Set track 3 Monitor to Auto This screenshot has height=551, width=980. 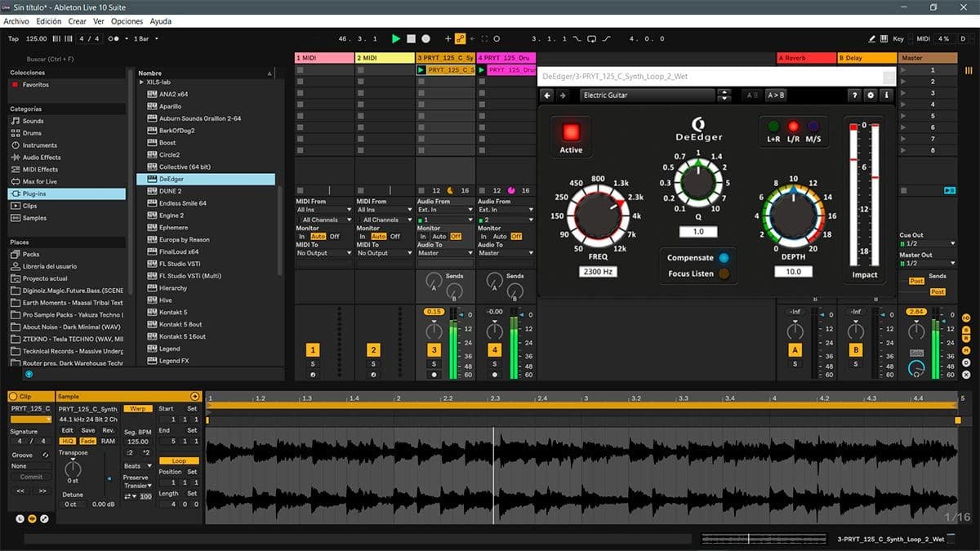[x=439, y=237]
